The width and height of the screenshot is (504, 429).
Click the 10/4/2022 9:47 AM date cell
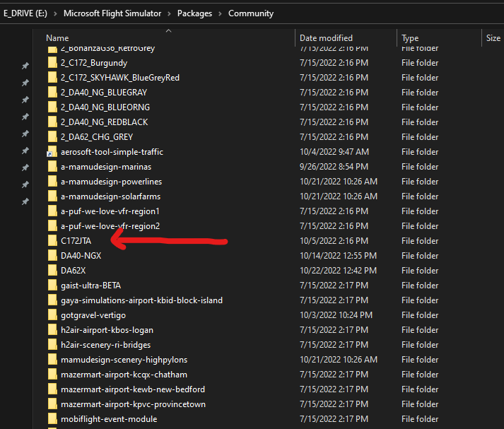pyautogui.click(x=334, y=152)
